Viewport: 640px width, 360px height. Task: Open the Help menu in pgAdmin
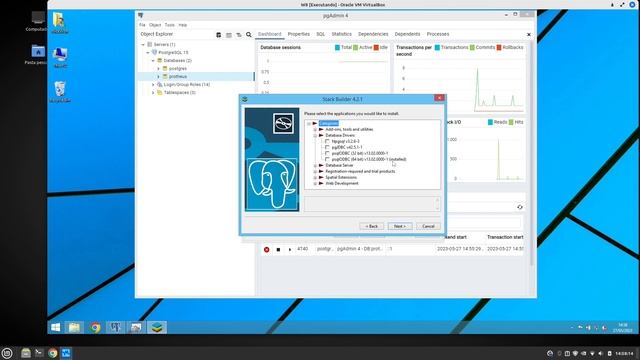pyautogui.click(x=183, y=25)
